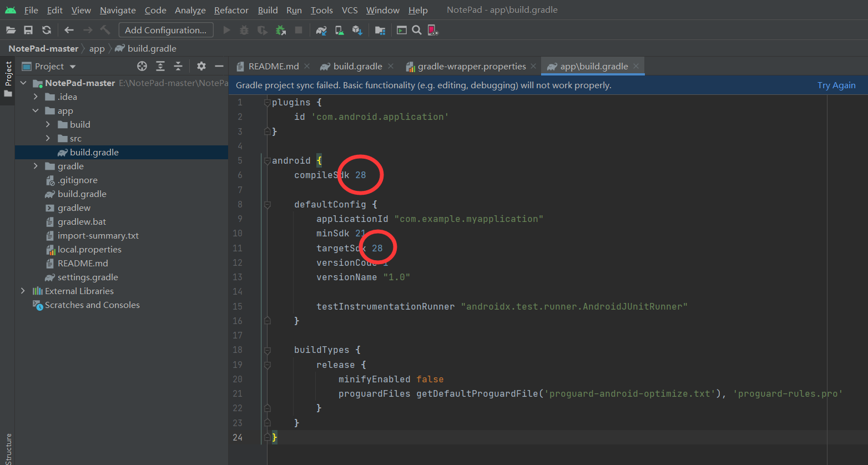Click Sync Project with Gradle Files icon
This screenshot has width=868, height=465.
click(x=321, y=30)
